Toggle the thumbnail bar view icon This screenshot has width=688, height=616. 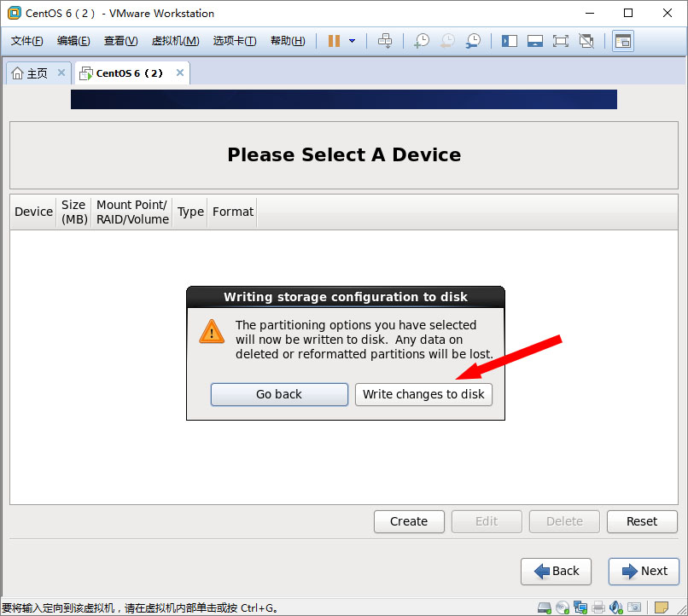pyautogui.click(x=535, y=41)
